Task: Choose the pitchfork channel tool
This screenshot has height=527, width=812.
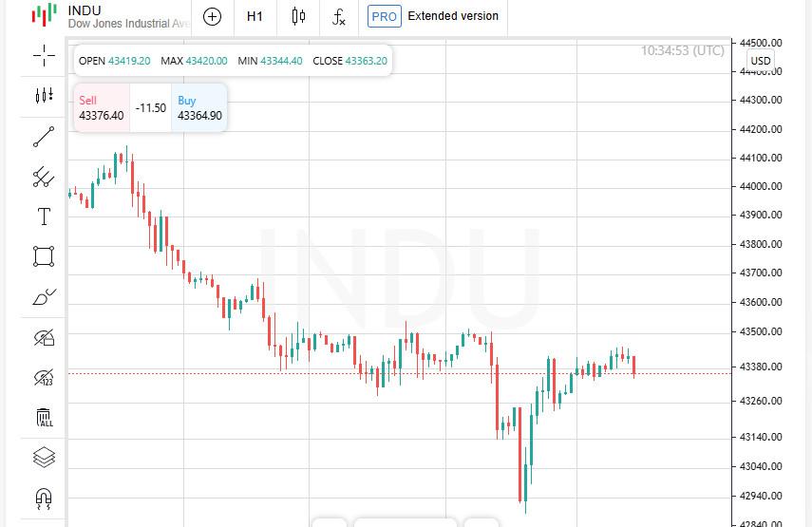Action: click(x=44, y=177)
